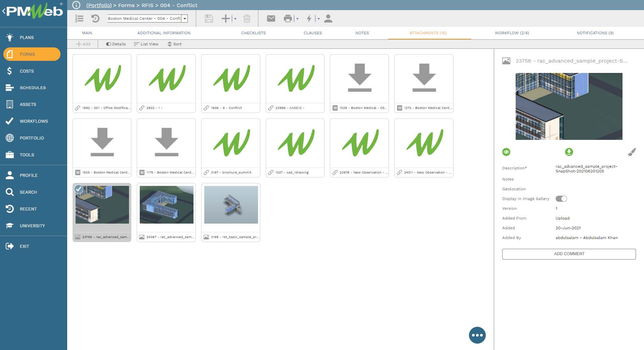Open the Boston Medical Center record dropdown
This screenshot has height=350, width=644.
pos(185,18)
